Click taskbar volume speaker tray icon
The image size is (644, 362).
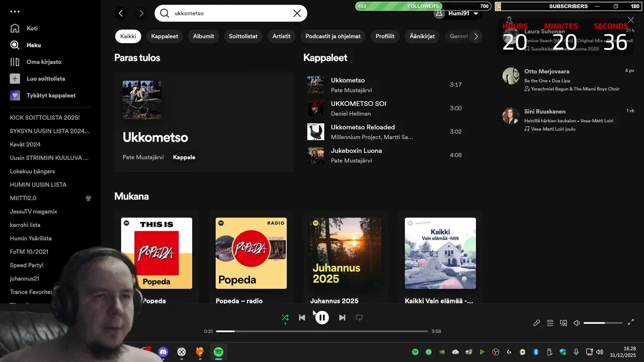click(x=599, y=352)
